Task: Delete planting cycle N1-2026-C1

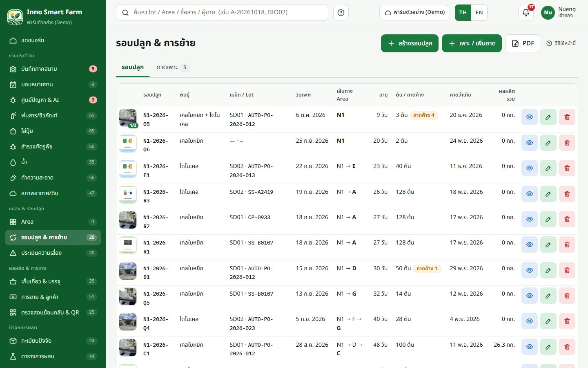Action: (567, 347)
